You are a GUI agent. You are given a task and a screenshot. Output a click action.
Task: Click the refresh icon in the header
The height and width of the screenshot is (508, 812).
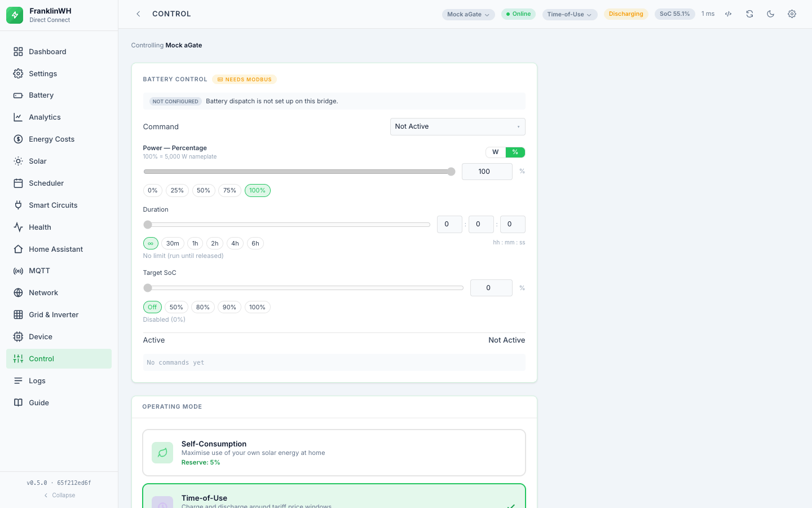click(749, 14)
